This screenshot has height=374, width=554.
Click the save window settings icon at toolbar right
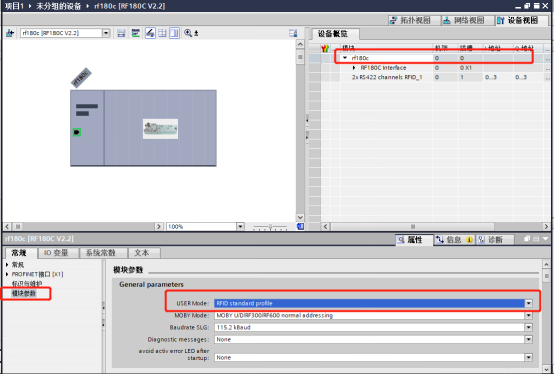click(x=293, y=33)
